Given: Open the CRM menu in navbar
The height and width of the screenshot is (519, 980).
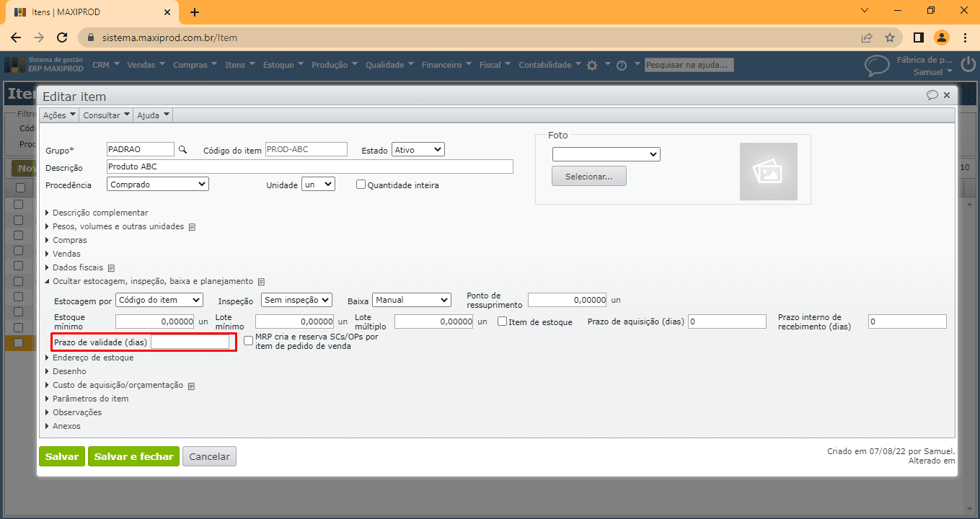Looking at the screenshot, I should click(106, 65).
